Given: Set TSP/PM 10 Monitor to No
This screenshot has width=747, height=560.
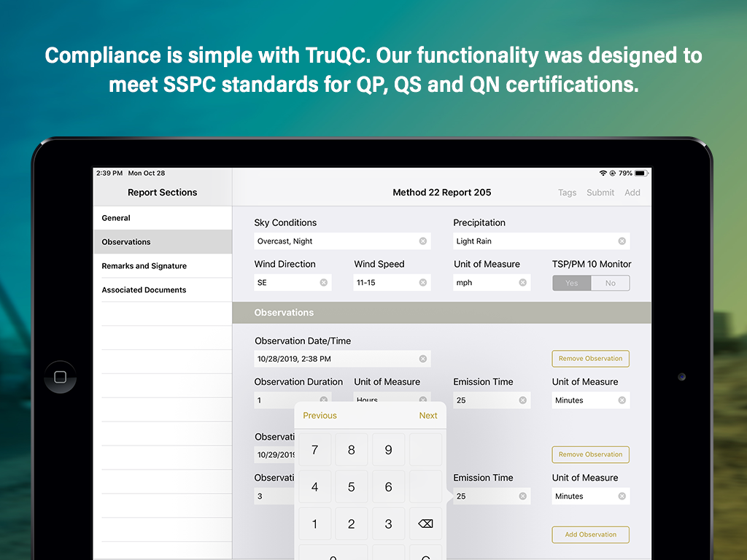Looking at the screenshot, I should (611, 283).
